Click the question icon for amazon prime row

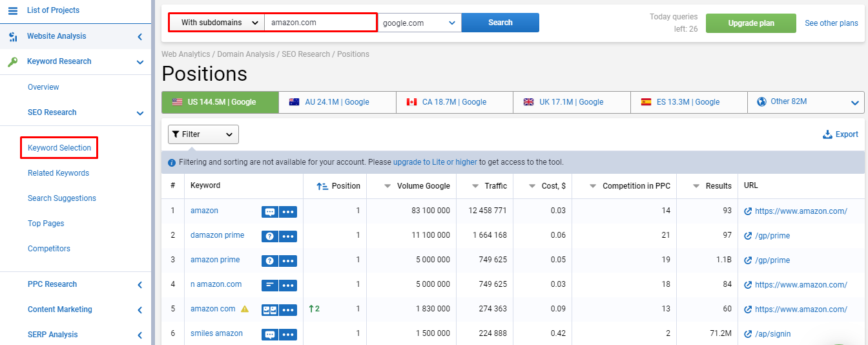269,261
